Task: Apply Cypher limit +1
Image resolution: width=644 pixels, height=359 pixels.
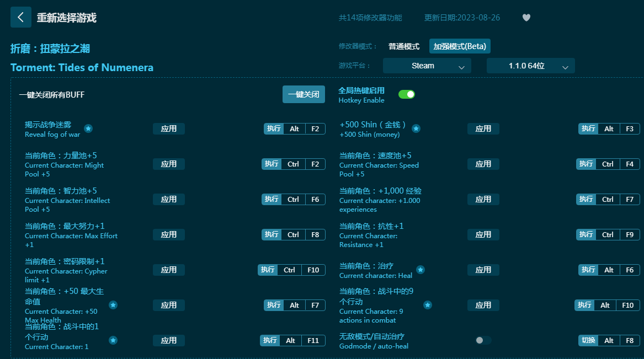Action: coord(169,270)
